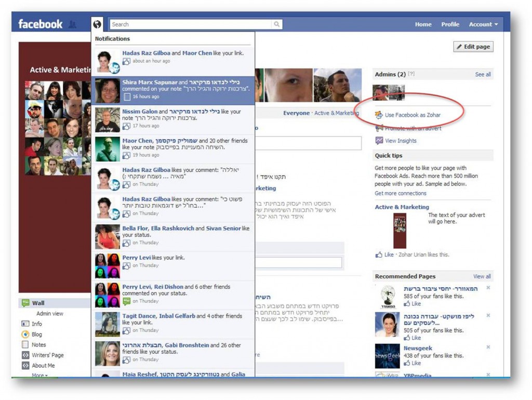Image resolution: width=532 pixels, height=400 pixels.
Task: Open the Writers' Page sidebar tab
Action: point(47,355)
